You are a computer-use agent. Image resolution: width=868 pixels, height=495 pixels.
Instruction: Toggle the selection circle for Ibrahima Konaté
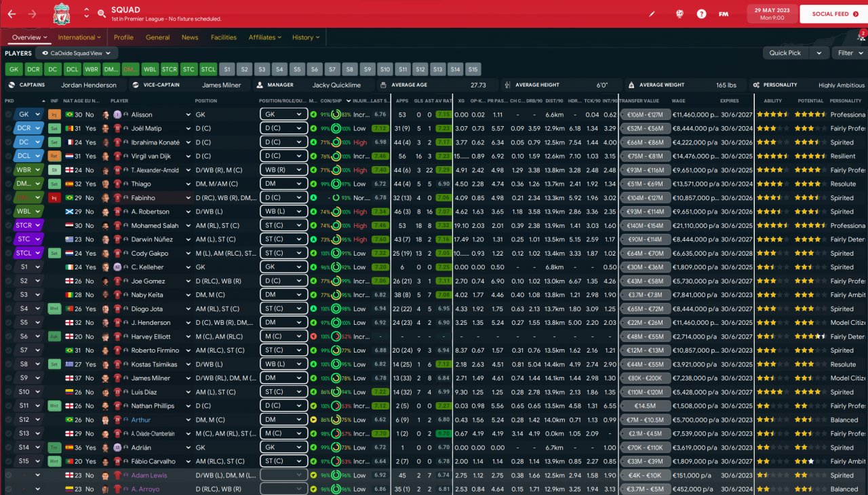pyautogui.click(x=9, y=142)
